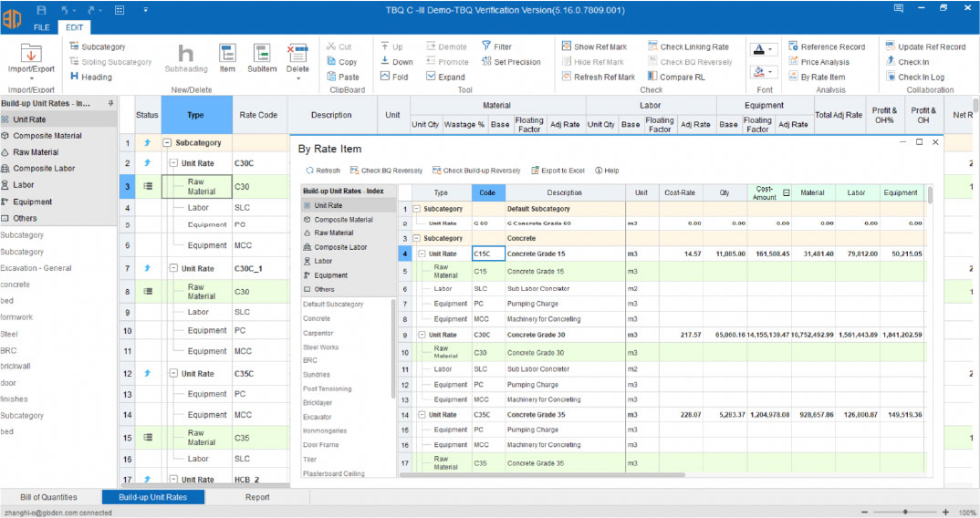This screenshot has width=980, height=518.
Task: Open the font color dropdown
Action: [772, 48]
